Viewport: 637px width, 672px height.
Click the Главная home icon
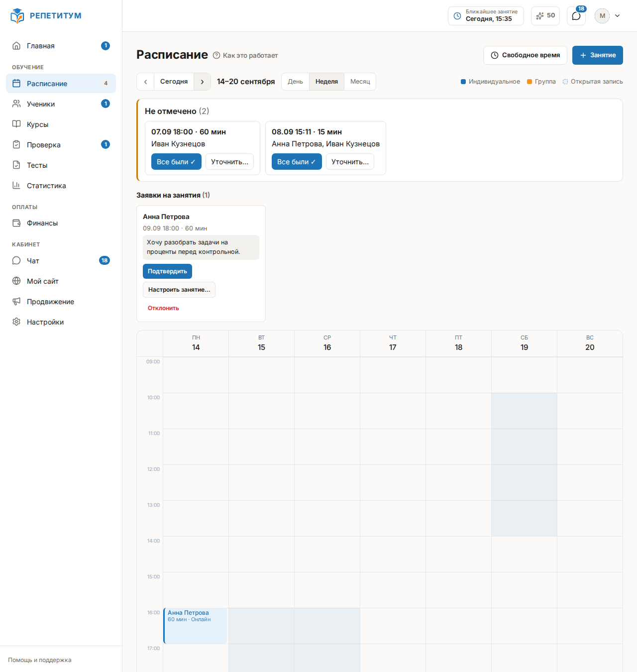coord(16,46)
